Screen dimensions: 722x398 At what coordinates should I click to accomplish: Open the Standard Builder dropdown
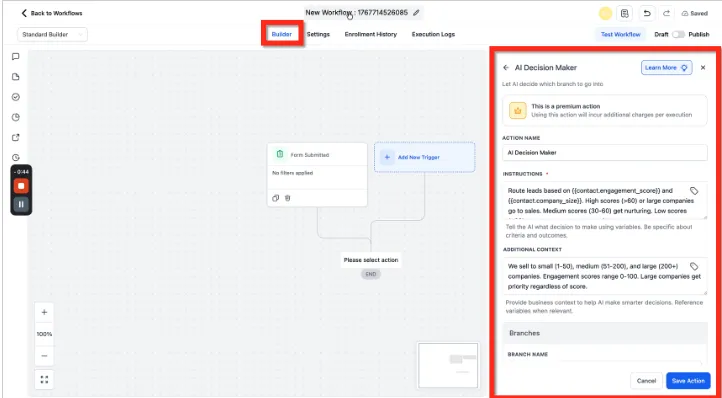52,35
